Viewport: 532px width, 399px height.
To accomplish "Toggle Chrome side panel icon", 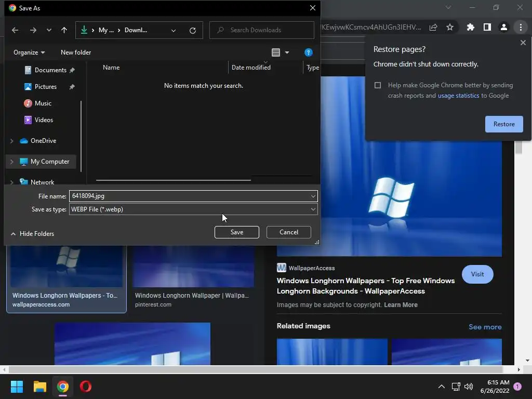I will 487,27.
